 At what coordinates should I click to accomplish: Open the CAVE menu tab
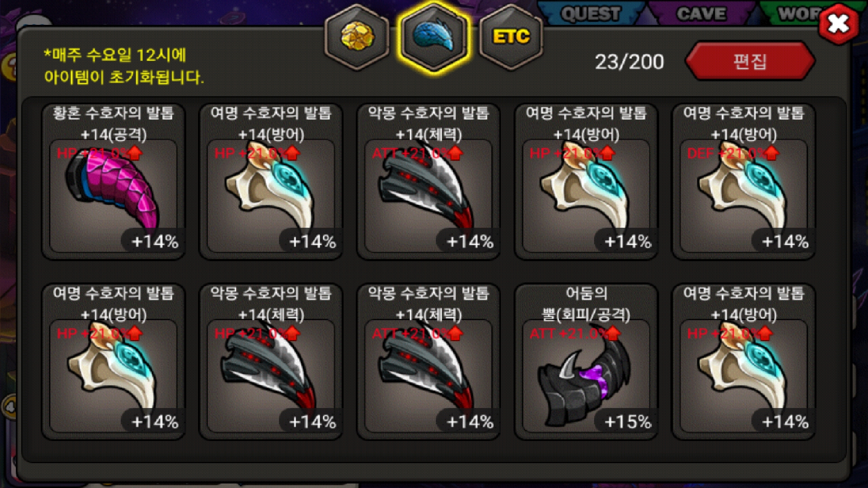[701, 14]
